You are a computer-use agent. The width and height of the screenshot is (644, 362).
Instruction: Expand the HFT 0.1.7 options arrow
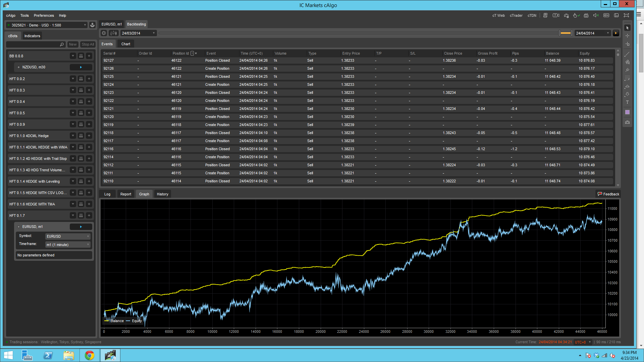(73, 216)
